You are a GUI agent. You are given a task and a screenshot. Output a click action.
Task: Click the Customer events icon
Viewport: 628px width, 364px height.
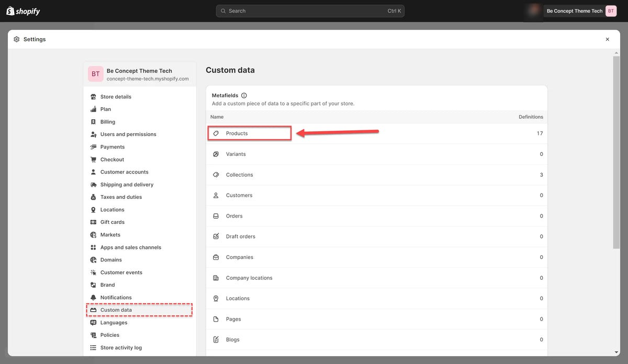(93, 272)
